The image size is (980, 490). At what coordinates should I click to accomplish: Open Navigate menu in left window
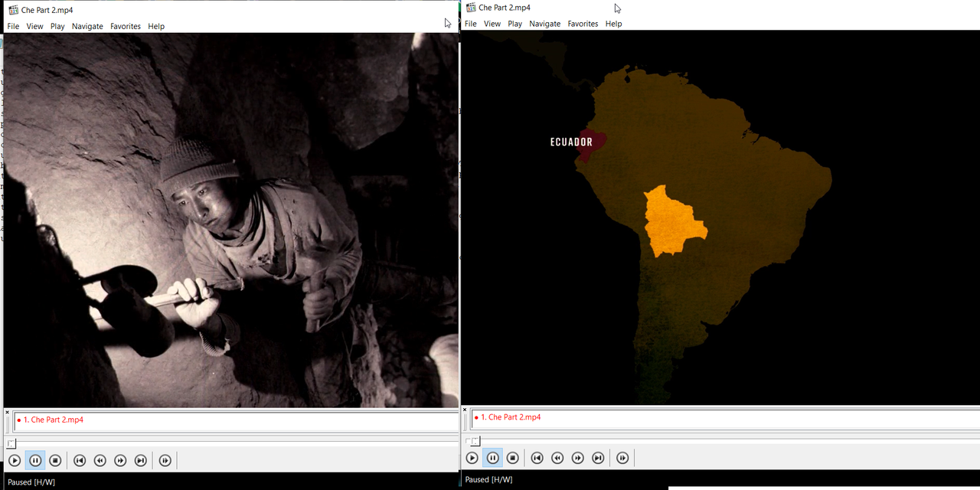(x=87, y=26)
